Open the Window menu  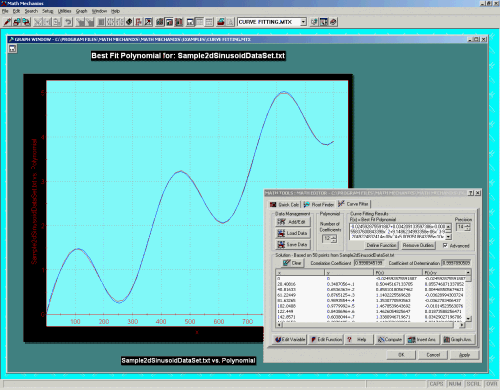point(99,11)
